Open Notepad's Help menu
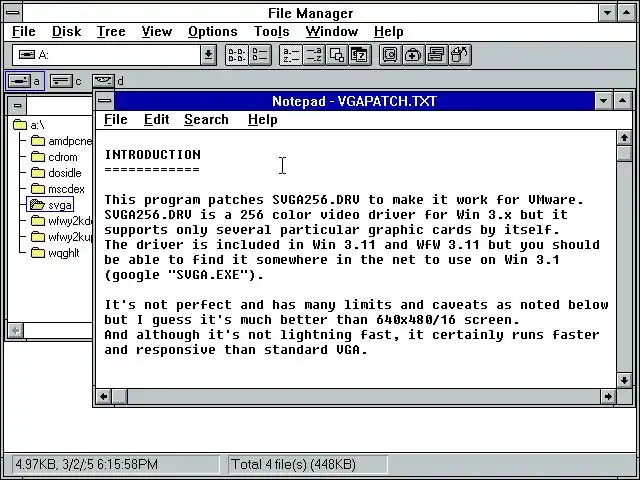The width and height of the screenshot is (640, 480). pos(262,120)
